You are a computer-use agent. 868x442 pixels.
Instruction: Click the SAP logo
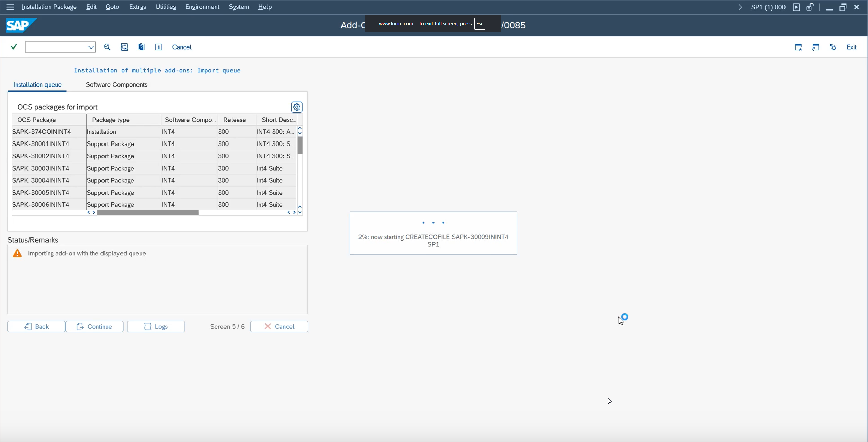[21, 25]
